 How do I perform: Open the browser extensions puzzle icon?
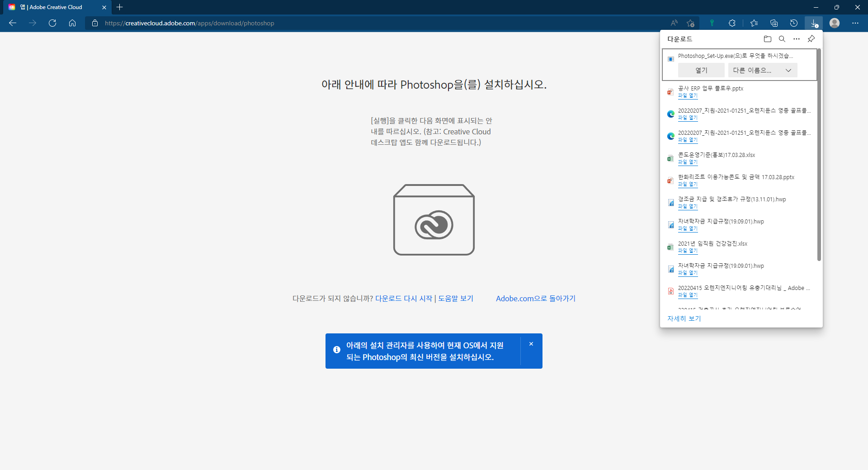pyautogui.click(x=732, y=23)
